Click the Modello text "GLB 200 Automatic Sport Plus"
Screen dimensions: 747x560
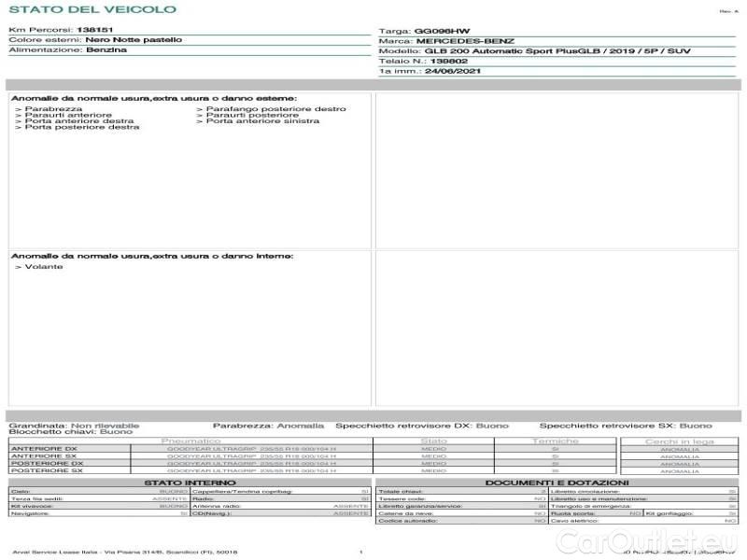click(x=501, y=51)
